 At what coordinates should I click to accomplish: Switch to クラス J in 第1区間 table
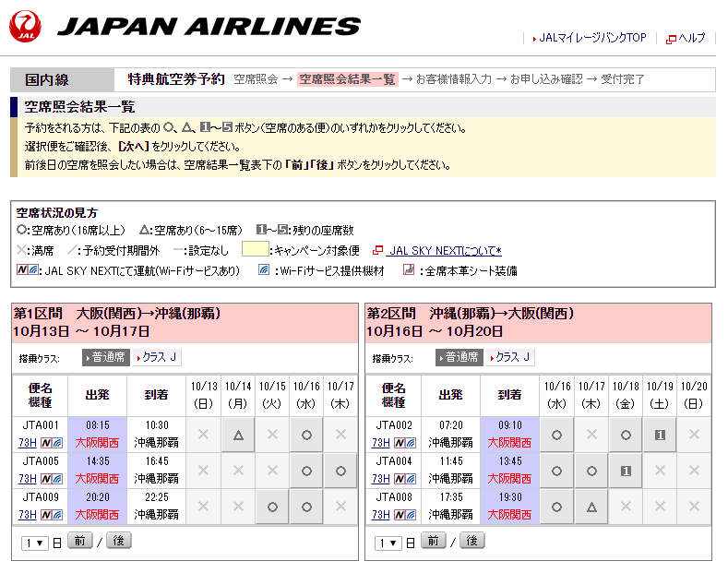click(157, 357)
